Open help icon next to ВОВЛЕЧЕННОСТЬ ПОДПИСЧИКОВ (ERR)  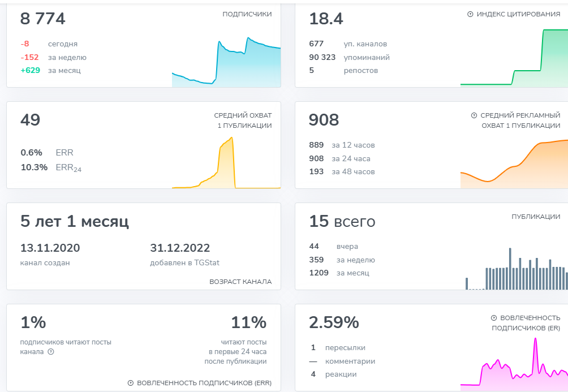[x=131, y=383]
